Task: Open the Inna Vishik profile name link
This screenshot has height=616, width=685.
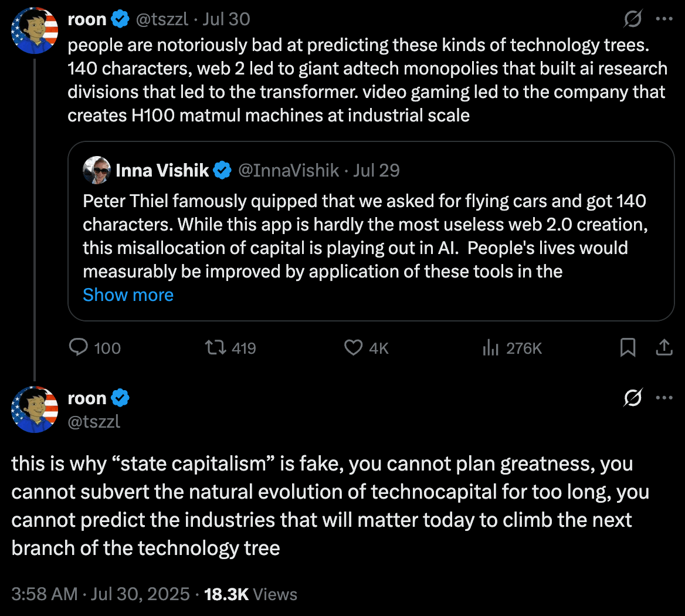Action: 162,171
